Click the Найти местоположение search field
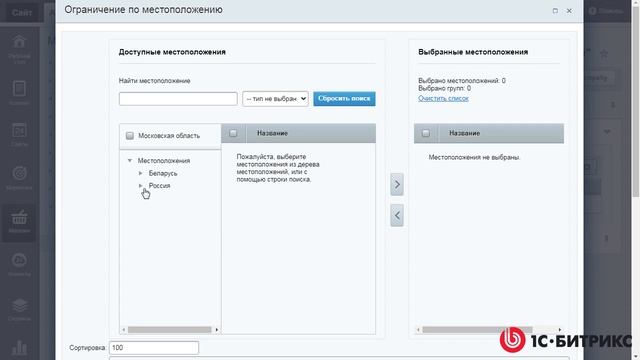 (178, 99)
